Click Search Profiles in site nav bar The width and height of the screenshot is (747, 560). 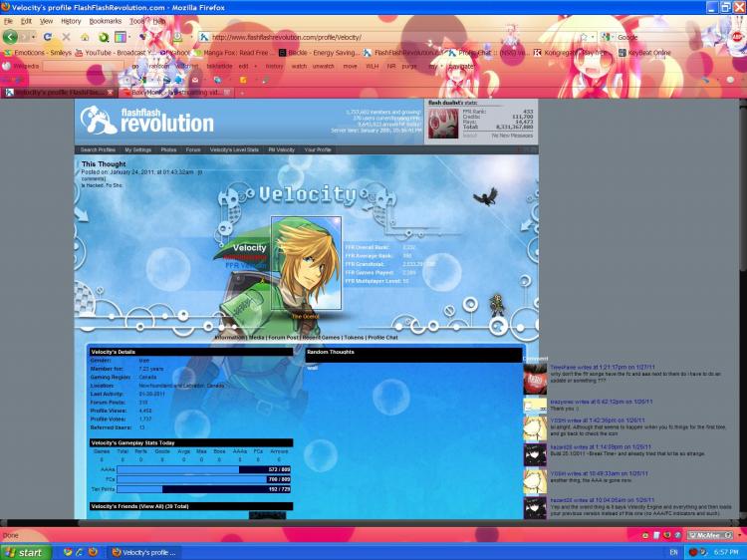pos(98,149)
